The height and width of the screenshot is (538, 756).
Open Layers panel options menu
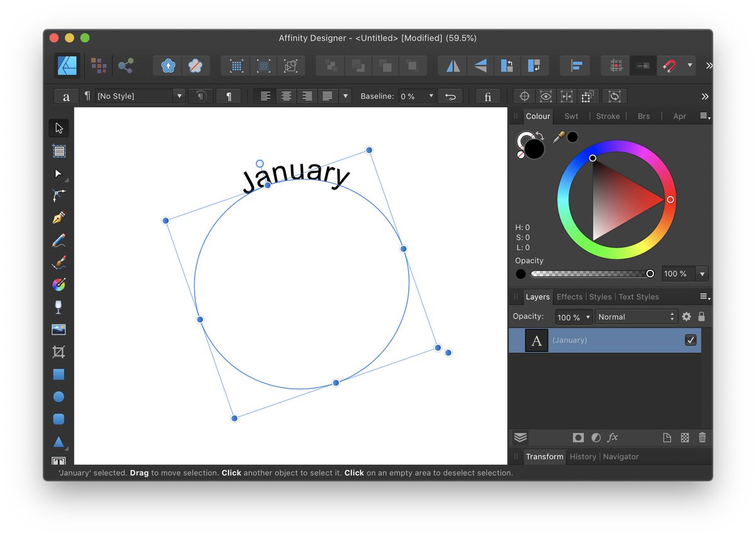point(705,297)
